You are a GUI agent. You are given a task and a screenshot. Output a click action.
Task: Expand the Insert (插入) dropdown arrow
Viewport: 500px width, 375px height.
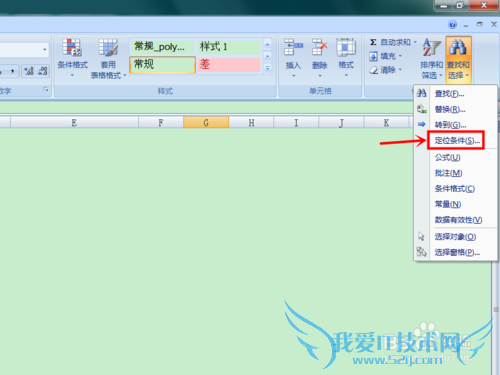tap(294, 76)
